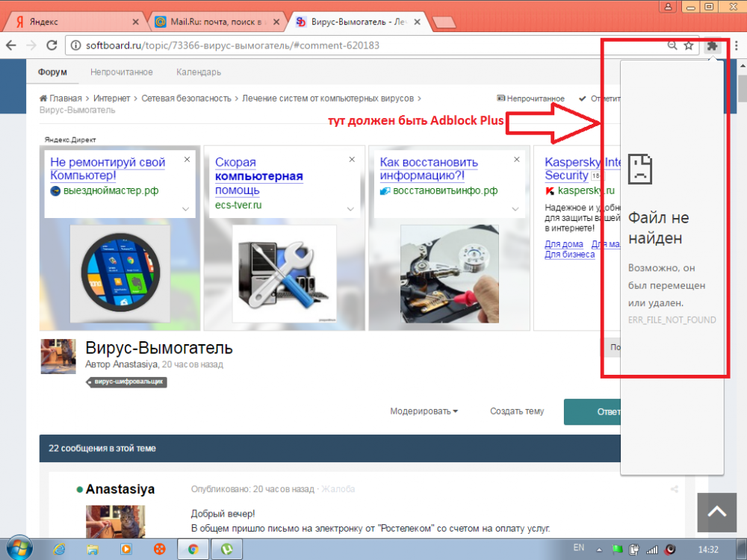Image resolution: width=747 pixels, height=560 pixels.
Task: Close the 'Скорая компьютерная помощь' ad
Action: point(352,159)
